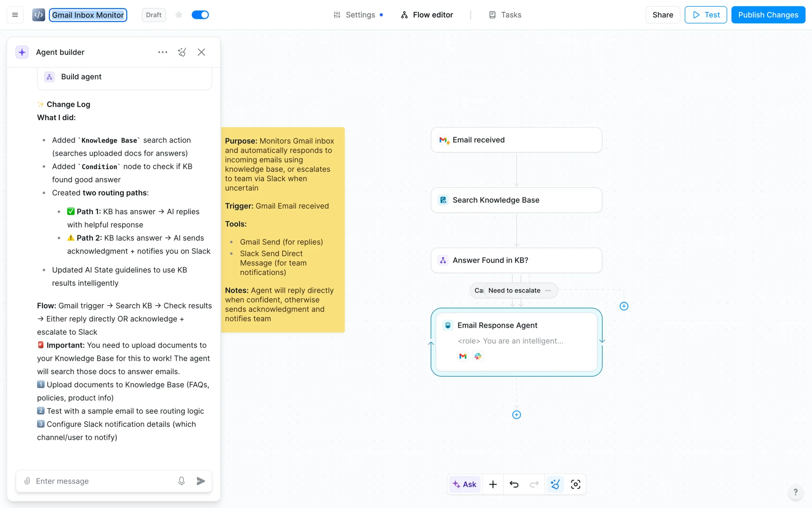Star this agent as favorite

click(x=179, y=15)
